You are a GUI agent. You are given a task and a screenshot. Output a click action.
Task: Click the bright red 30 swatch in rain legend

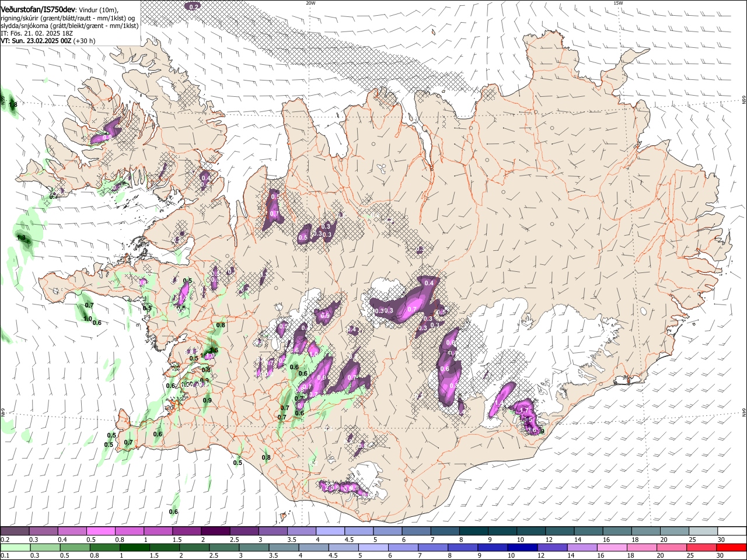tap(731, 548)
